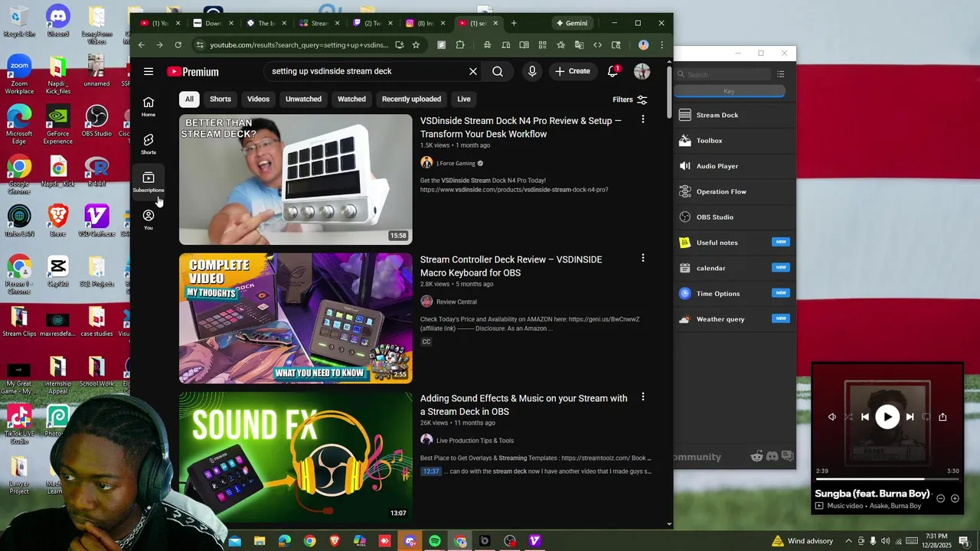This screenshot has width=980, height=551.
Task: Open the Review Central channel link
Action: point(456,302)
